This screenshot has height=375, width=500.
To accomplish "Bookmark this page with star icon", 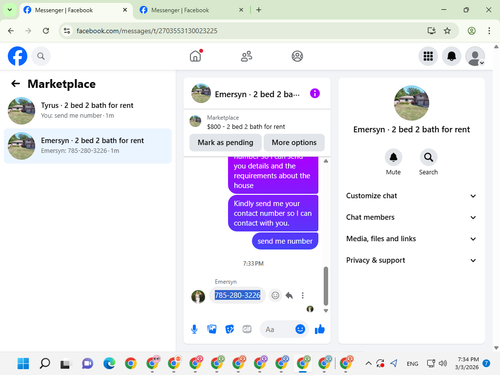I will (x=447, y=31).
